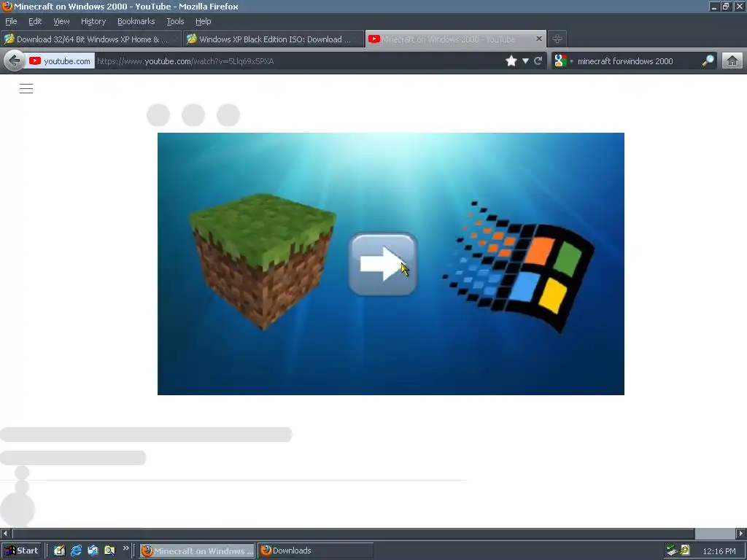This screenshot has height=560, width=747.
Task: Go back to previous page
Action: coord(14,61)
